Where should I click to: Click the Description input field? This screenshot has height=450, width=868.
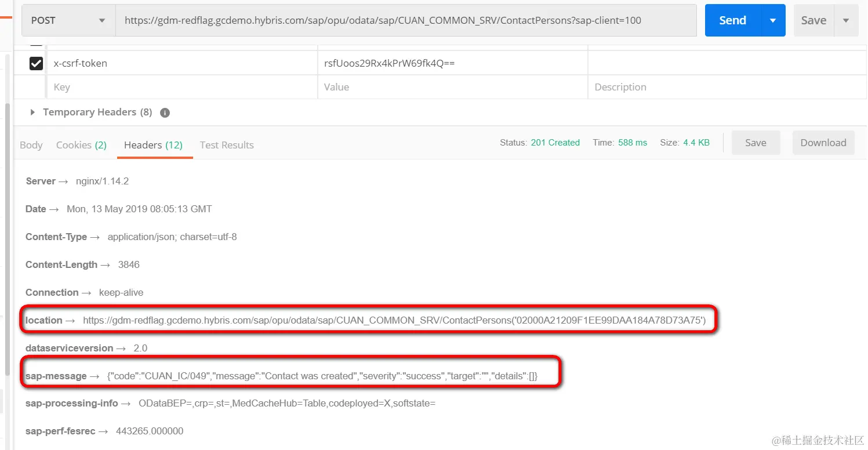[x=727, y=87]
